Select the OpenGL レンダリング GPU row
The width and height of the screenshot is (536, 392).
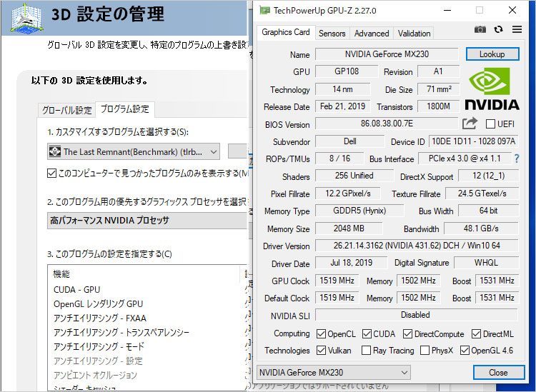147,304
